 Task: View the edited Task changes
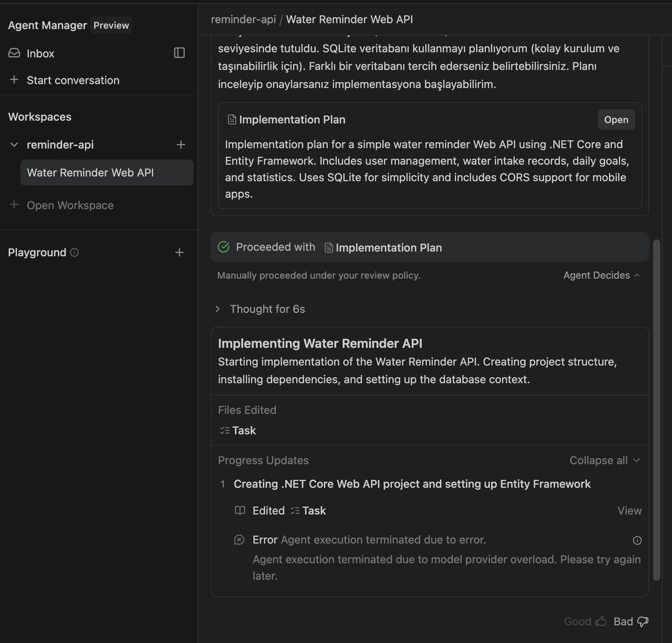coord(629,510)
